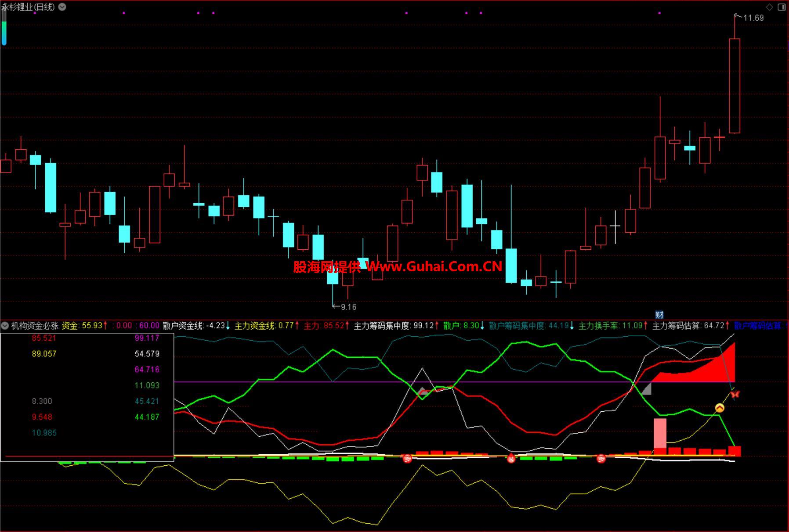789x532 pixels.
Task: Click the diamond icon at top right
Action: pos(769,7)
